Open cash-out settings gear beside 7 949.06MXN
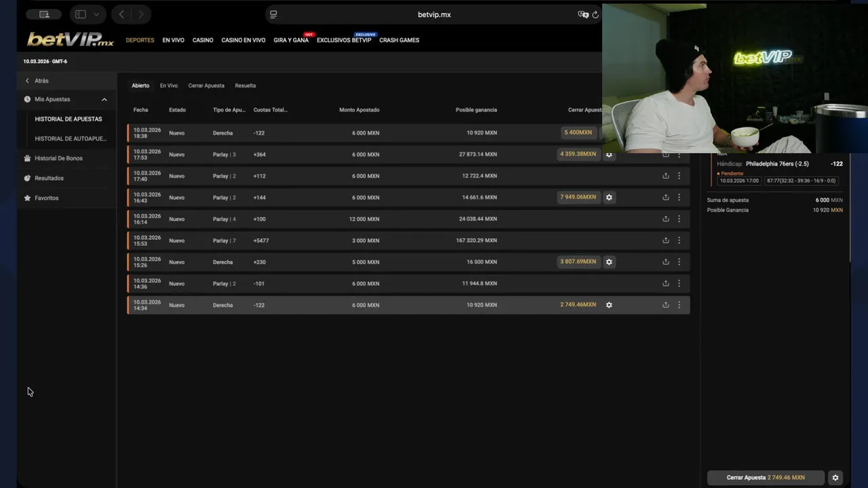 click(x=609, y=197)
